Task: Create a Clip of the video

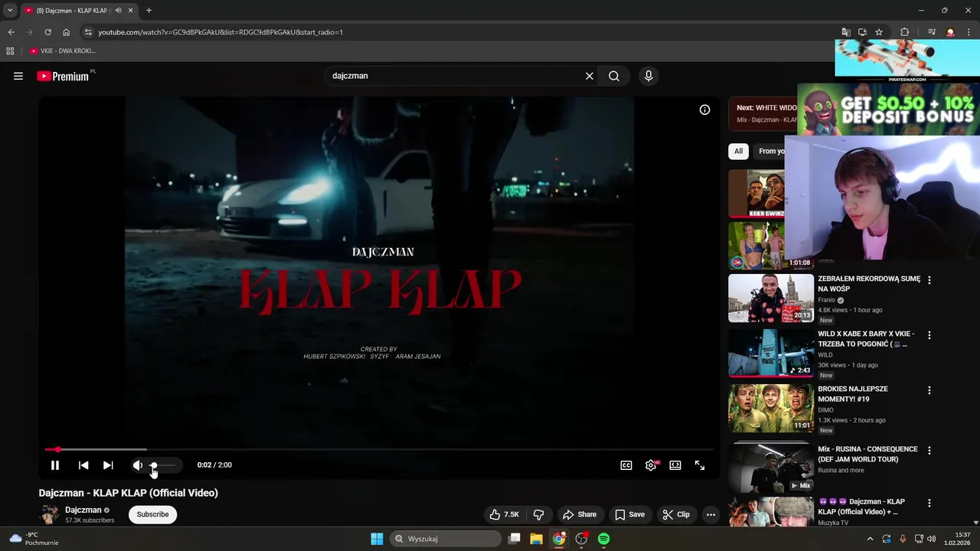Action: pos(676,514)
